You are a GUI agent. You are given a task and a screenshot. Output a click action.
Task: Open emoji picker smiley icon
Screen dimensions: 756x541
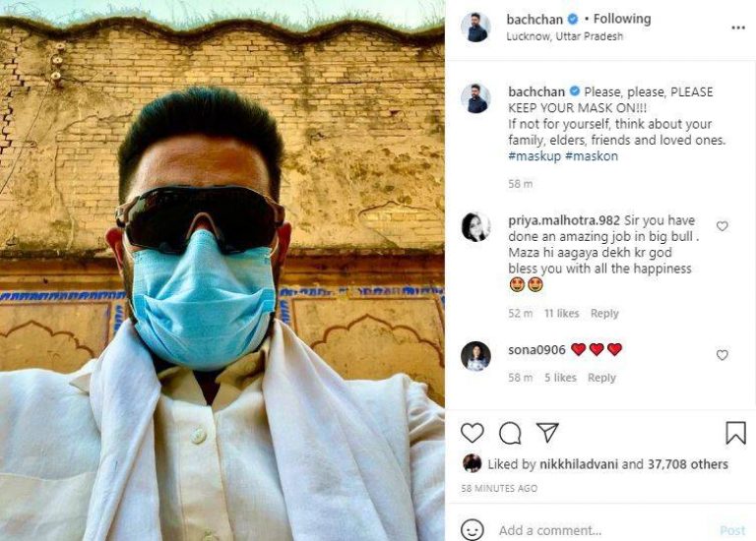472,530
